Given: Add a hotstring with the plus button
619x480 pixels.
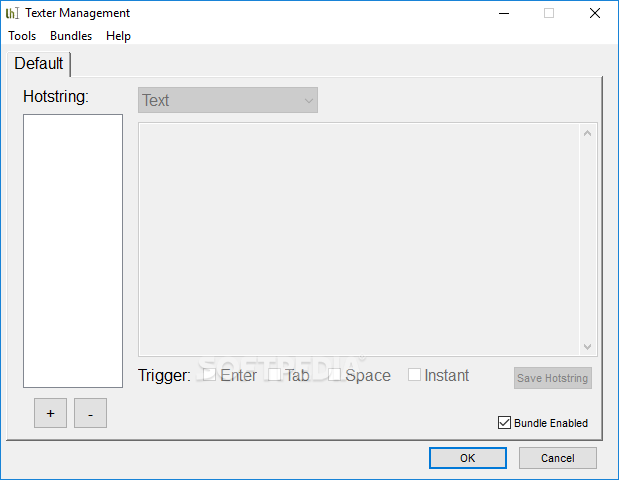Looking at the screenshot, I should 51,413.
